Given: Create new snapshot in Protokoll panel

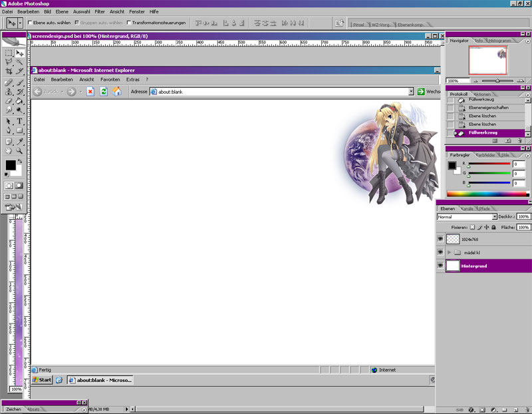Looking at the screenshot, I should click(508, 140).
